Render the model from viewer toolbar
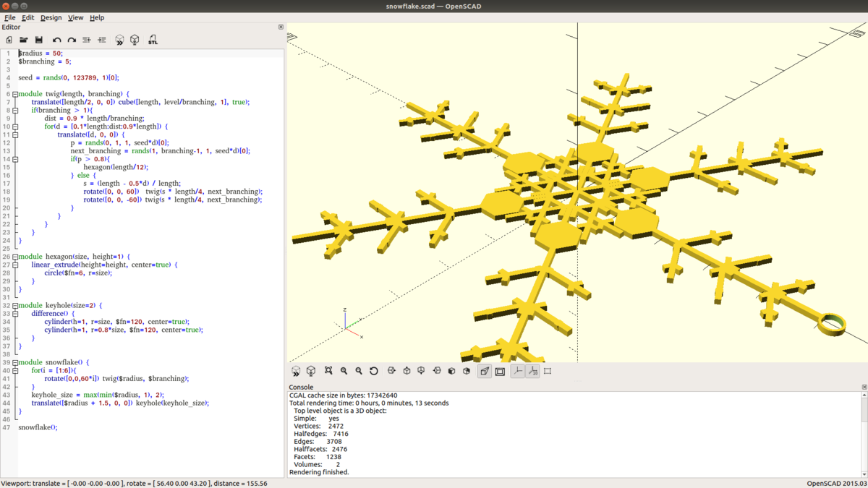 click(311, 371)
